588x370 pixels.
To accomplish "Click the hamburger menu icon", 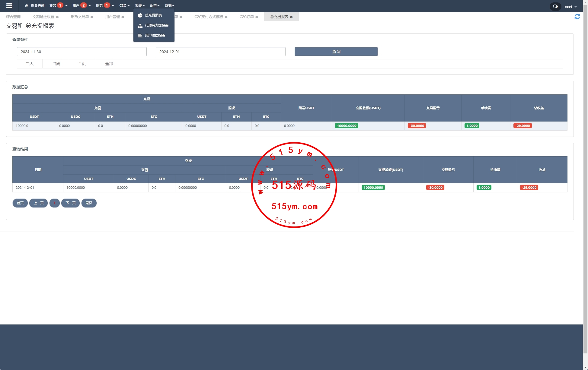I will (x=9, y=6).
